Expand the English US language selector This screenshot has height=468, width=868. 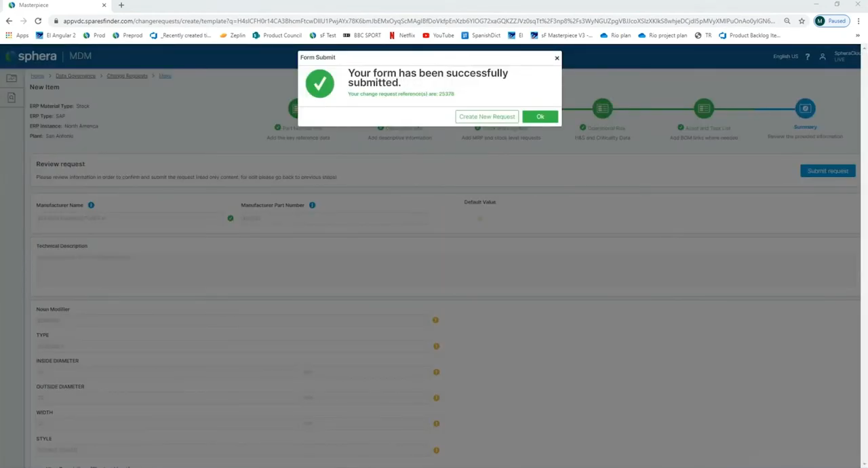pos(785,56)
